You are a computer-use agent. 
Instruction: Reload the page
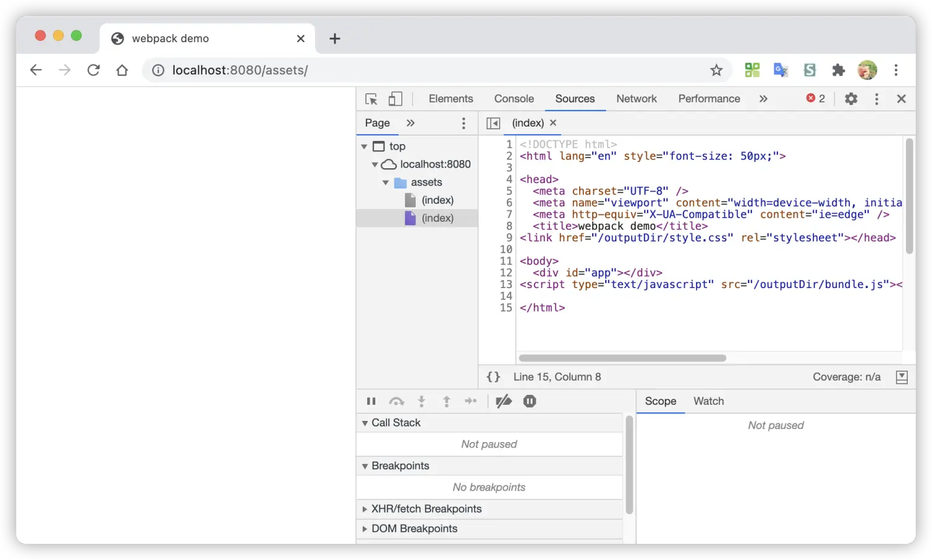pos(94,70)
